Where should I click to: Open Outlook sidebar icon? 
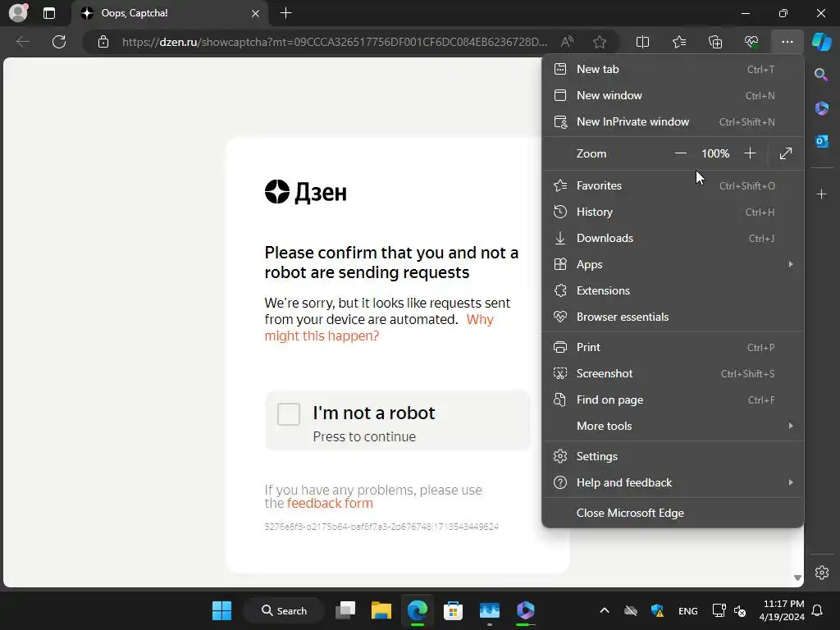pos(821,141)
